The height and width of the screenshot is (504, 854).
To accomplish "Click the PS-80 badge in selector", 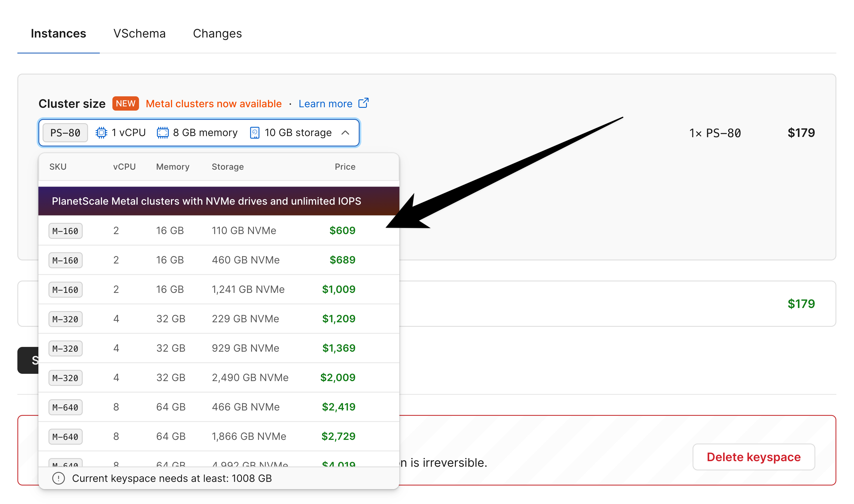I will (65, 132).
